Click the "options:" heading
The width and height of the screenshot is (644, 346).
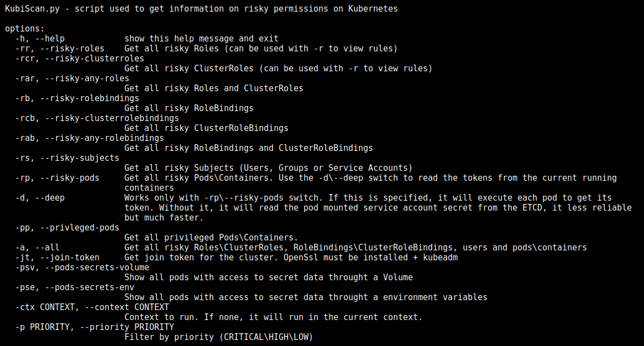tap(24, 29)
